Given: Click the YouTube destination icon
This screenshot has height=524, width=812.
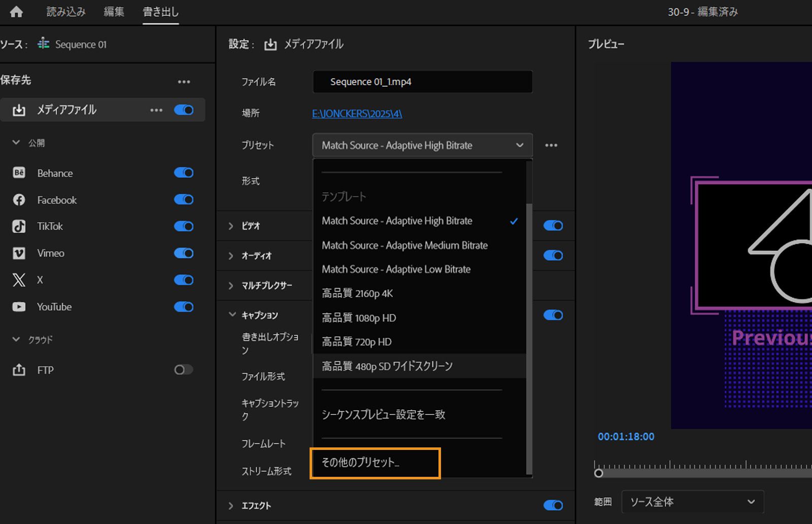Looking at the screenshot, I should click(x=19, y=306).
